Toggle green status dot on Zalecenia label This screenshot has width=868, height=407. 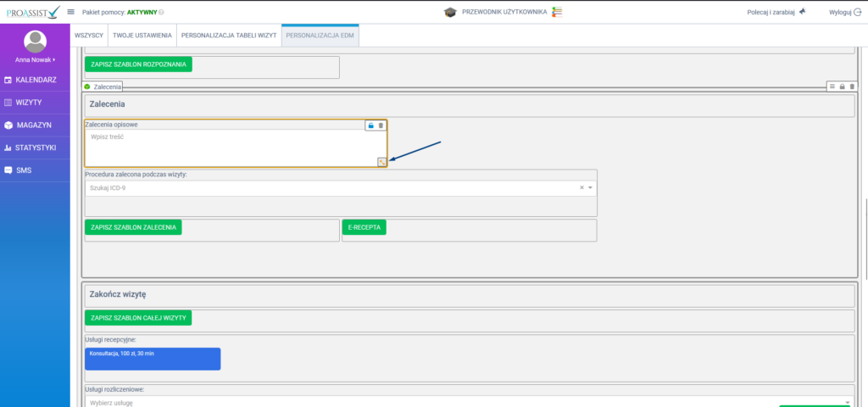tap(87, 86)
